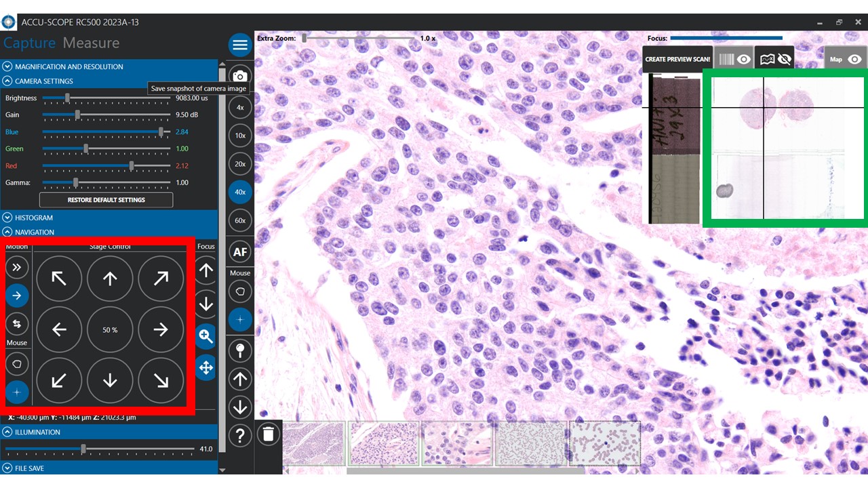
Task: Click Create Preview Scan button
Action: coord(677,59)
